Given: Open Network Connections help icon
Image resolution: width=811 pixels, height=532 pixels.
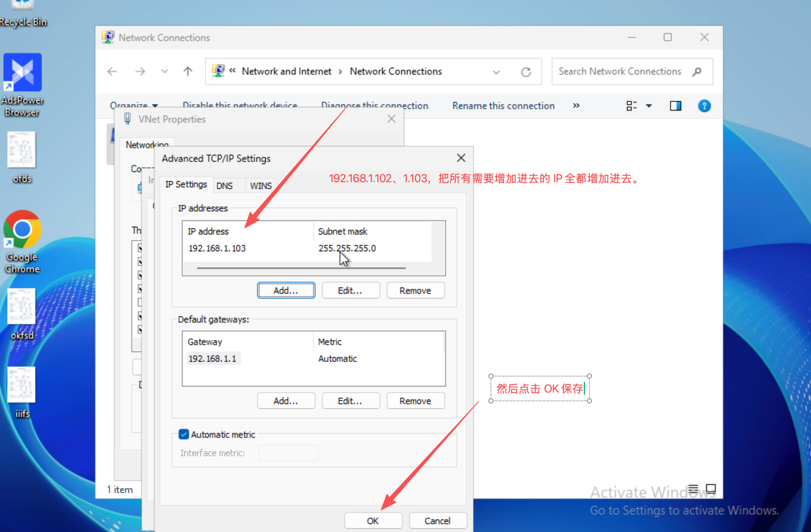Looking at the screenshot, I should pyautogui.click(x=704, y=106).
